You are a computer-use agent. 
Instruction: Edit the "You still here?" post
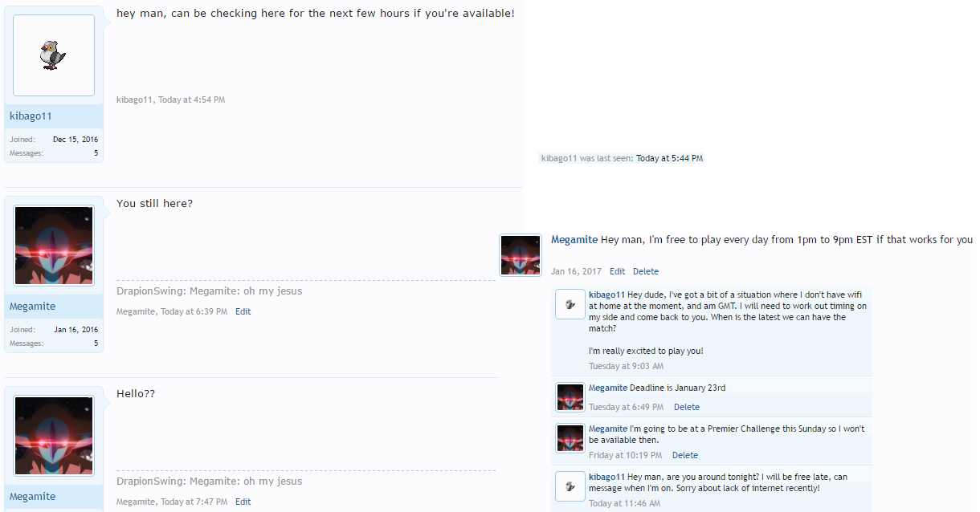pos(243,311)
